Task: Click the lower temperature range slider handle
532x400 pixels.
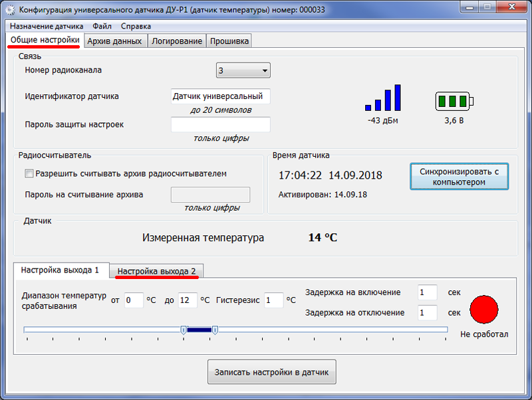Action: pyautogui.click(x=184, y=330)
